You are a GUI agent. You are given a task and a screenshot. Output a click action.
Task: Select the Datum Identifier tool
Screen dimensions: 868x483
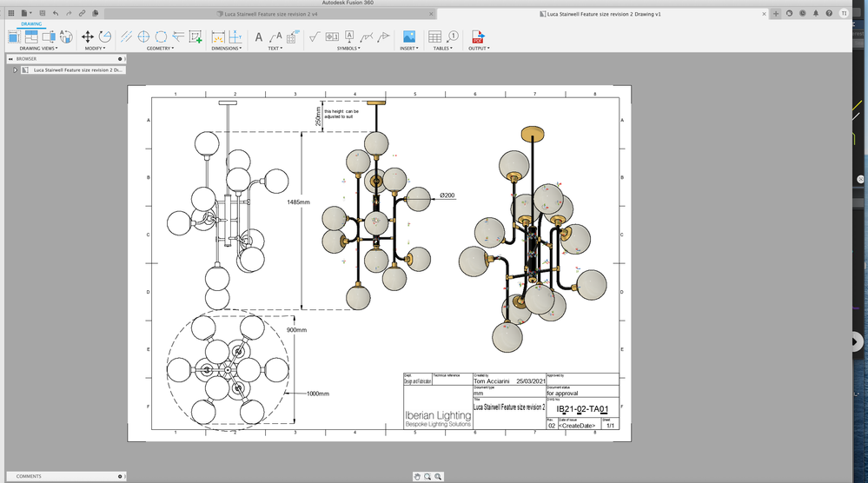pos(349,36)
